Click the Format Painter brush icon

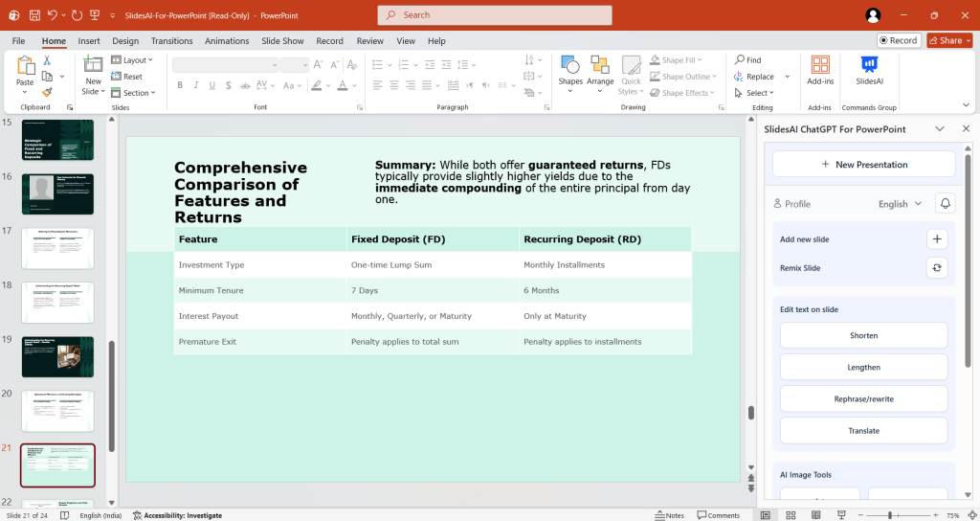[x=47, y=93]
